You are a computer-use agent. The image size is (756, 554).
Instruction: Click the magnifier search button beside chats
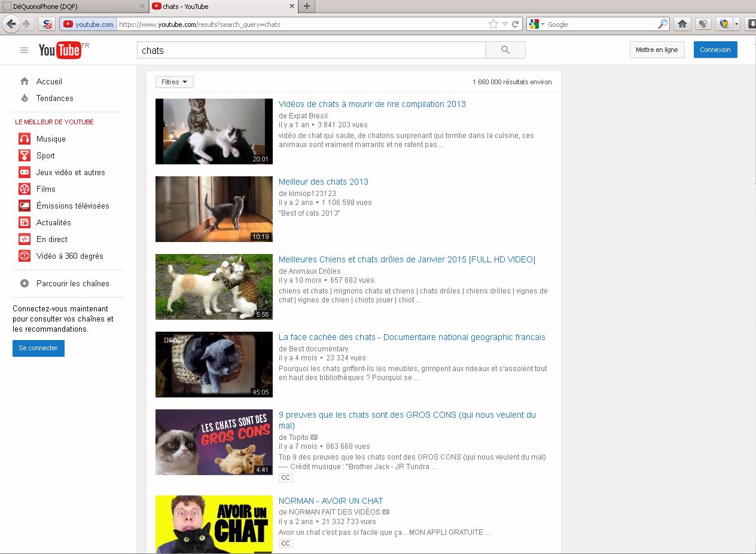point(505,50)
